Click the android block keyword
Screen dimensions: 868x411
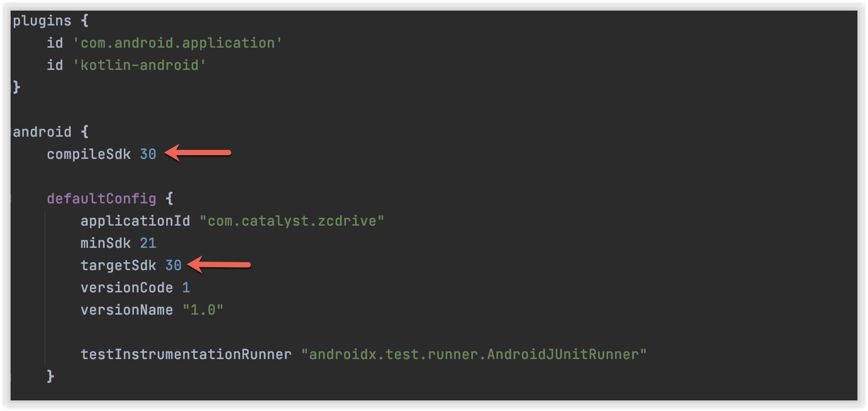click(42, 132)
